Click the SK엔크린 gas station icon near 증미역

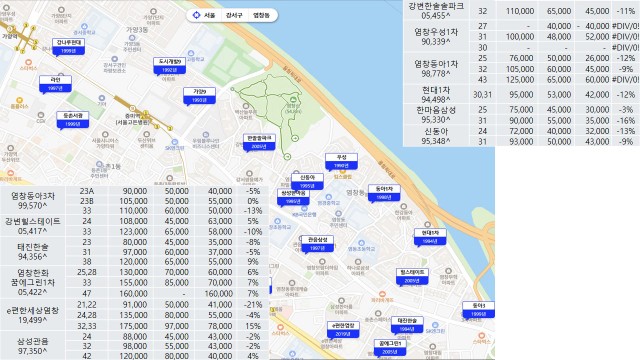pyautogui.click(x=175, y=142)
